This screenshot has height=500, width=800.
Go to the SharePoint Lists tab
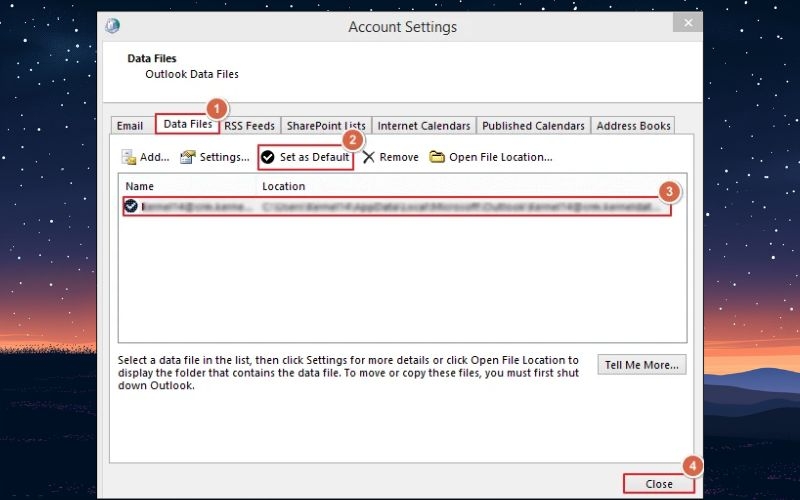(326, 126)
